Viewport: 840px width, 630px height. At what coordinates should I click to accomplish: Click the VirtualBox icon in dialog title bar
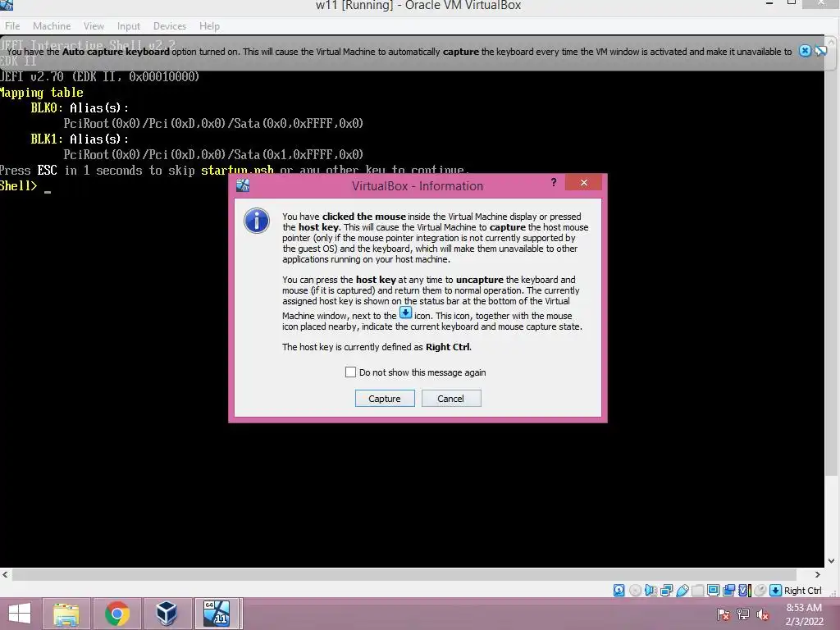[x=243, y=186]
